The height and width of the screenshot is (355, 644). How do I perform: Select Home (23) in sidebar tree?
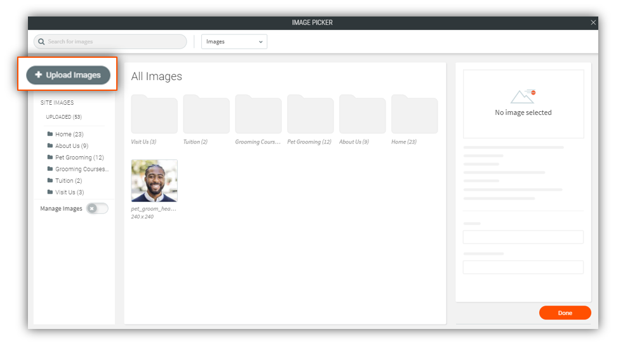tap(69, 135)
